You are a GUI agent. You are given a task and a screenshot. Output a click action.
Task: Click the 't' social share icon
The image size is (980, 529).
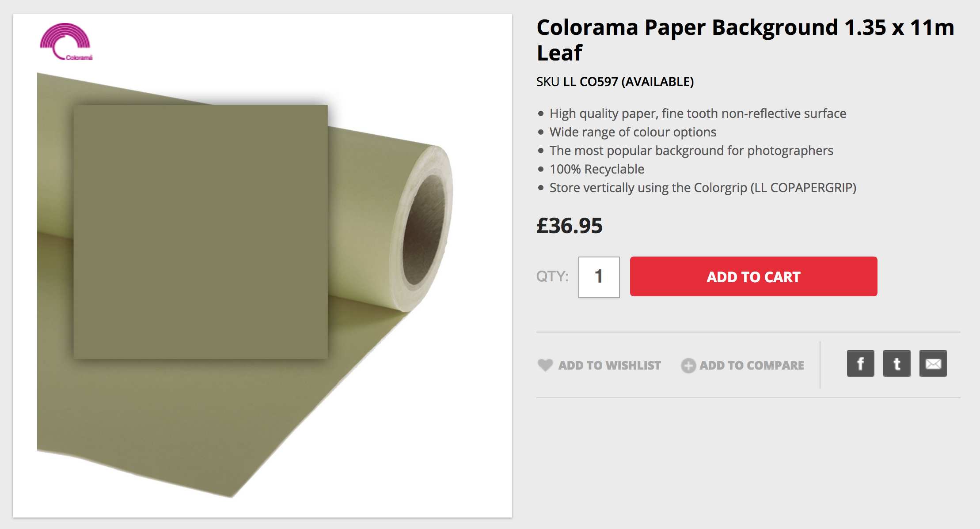(896, 363)
